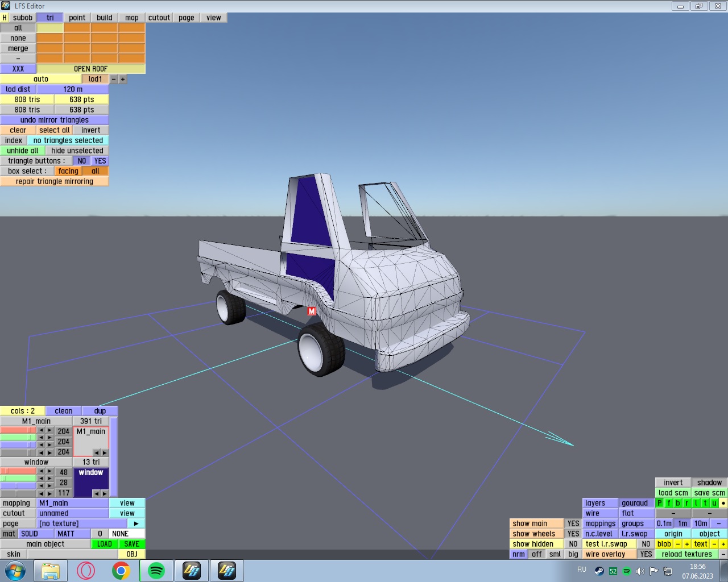Image resolution: width=728 pixels, height=582 pixels.
Task: Select the right view 'r' button
Action: (x=687, y=503)
